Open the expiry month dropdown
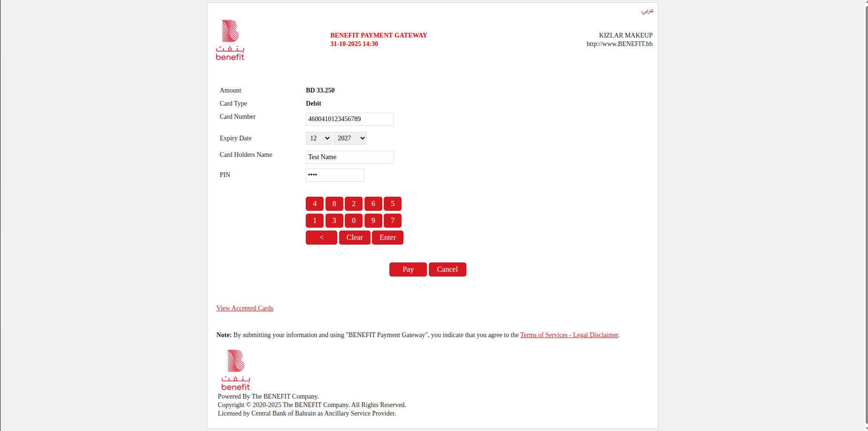The height and width of the screenshot is (431, 868). click(318, 138)
